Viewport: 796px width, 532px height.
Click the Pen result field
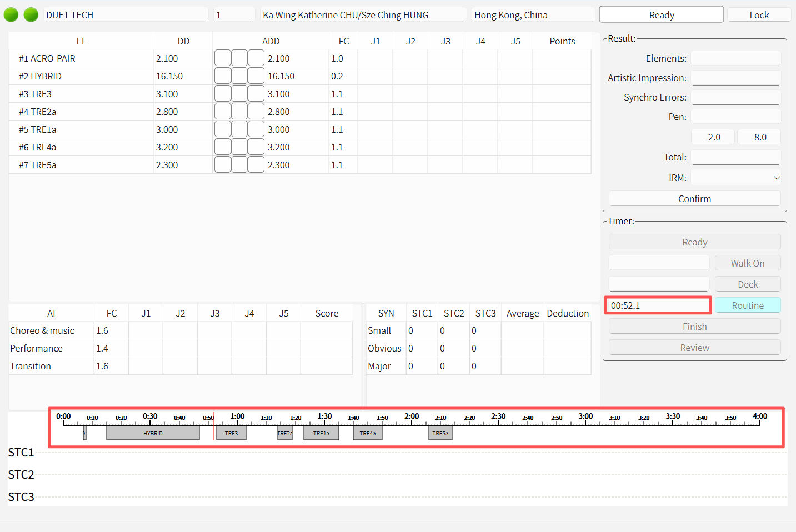tap(736, 117)
